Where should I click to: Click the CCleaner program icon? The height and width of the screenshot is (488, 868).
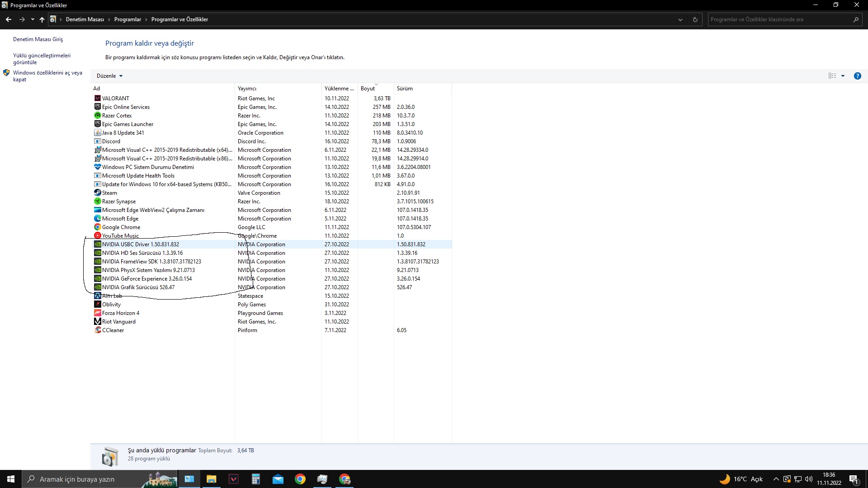click(x=97, y=330)
